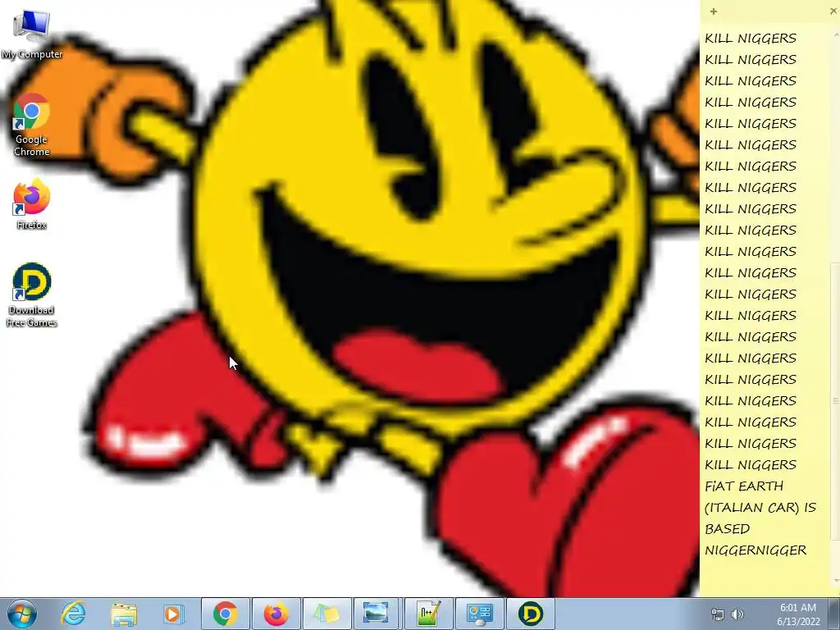The width and height of the screenshot is (840, 630).
Task: Select the Google Chrome desktop shortcut
Action: click(32, 125)
